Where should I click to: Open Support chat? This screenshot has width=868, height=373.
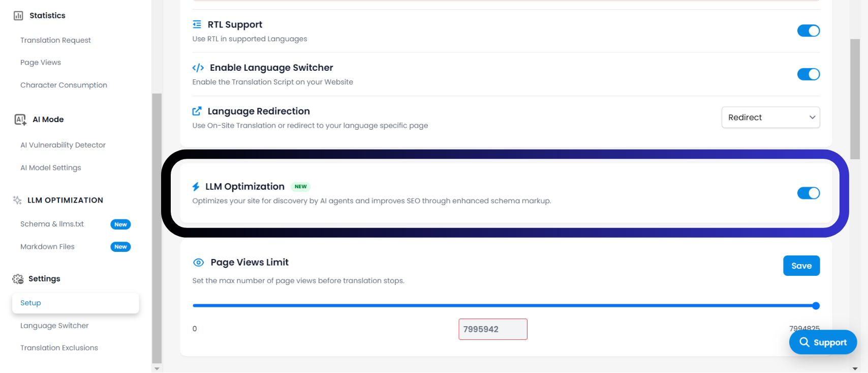click(822, 342)
